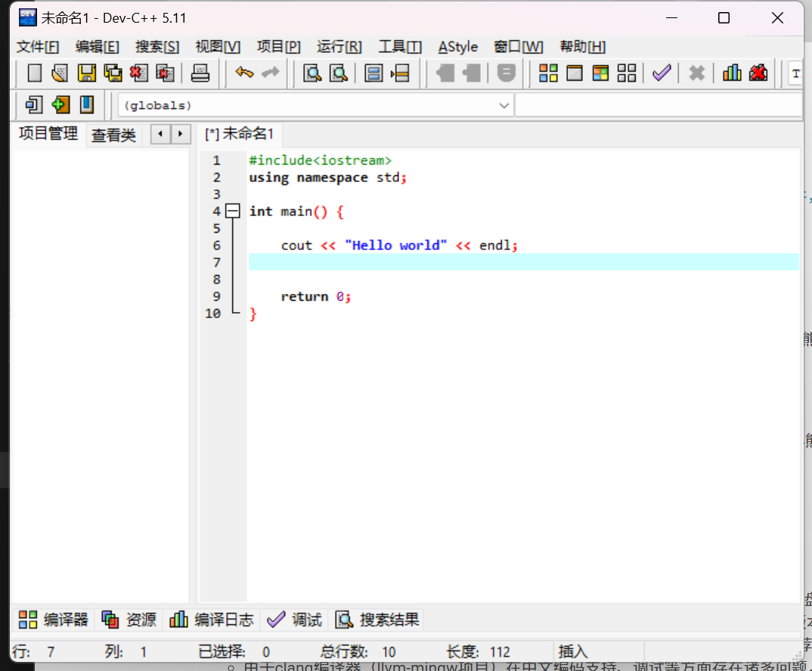Screen dimensions: 812x671
Task: Select the [*] 未命名1 editor tab
Action: pyautogui.click(x=239, y=134)
